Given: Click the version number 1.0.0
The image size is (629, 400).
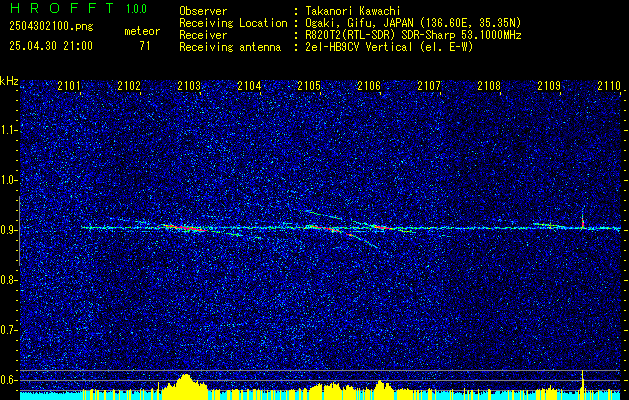Looking at the screenshot, I should (x=136, y=9).
